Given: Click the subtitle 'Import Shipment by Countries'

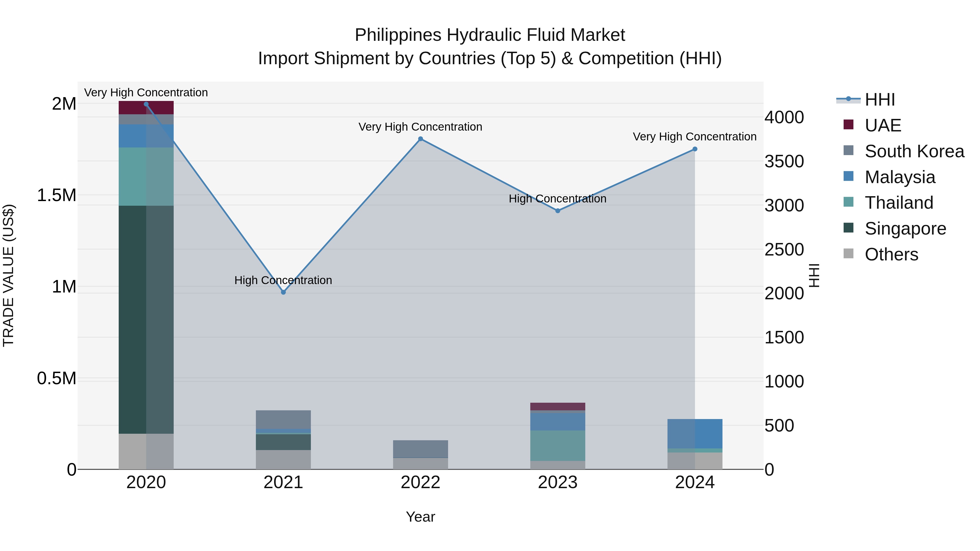Looking at the screenshot, I should pos(377,59).
